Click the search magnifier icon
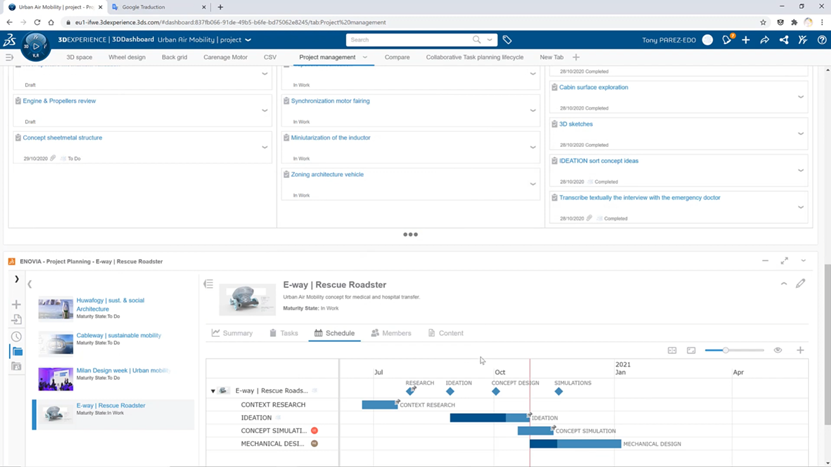The width and height of the screenshot is (831, 467). click(476, 40)
